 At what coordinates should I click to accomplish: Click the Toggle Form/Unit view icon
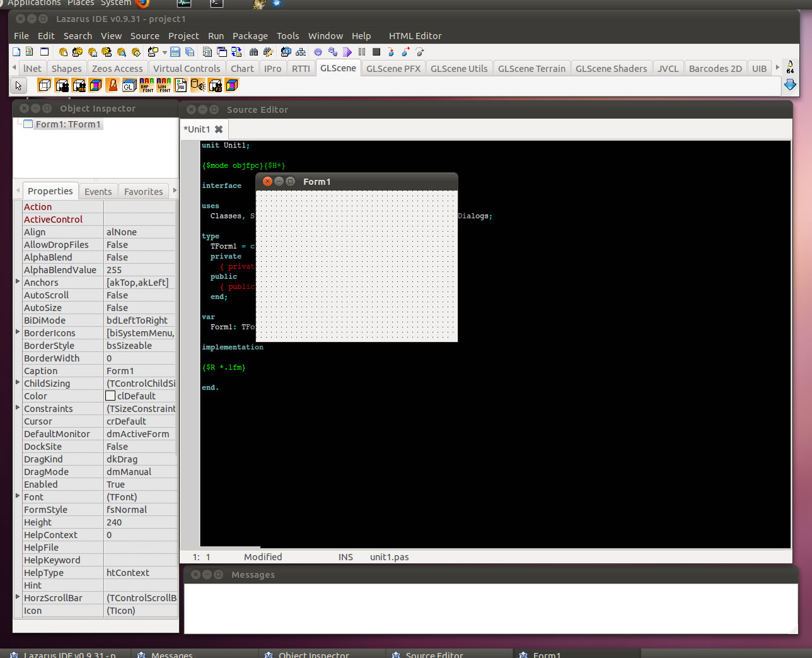tap(236, 52)
